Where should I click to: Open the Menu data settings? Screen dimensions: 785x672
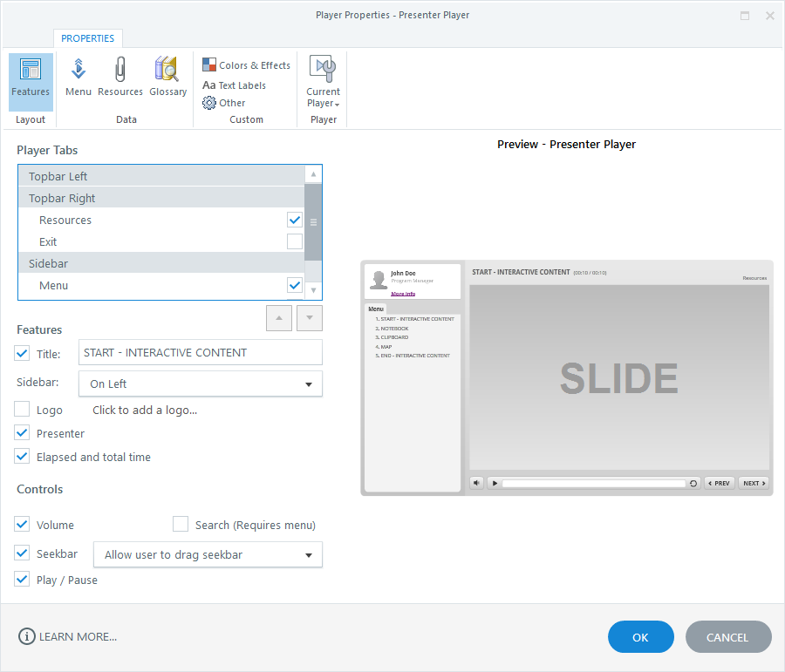coord(78,78)
